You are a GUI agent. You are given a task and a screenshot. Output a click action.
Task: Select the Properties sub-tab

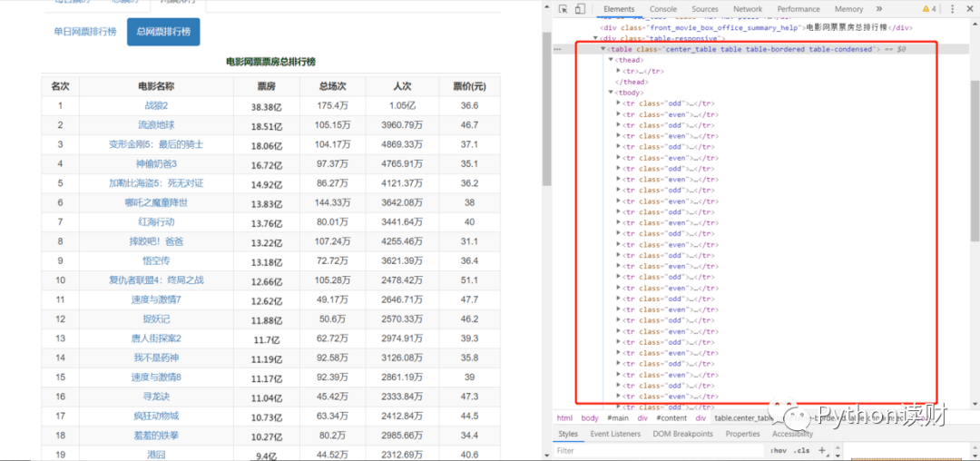(x=742, y=434)
